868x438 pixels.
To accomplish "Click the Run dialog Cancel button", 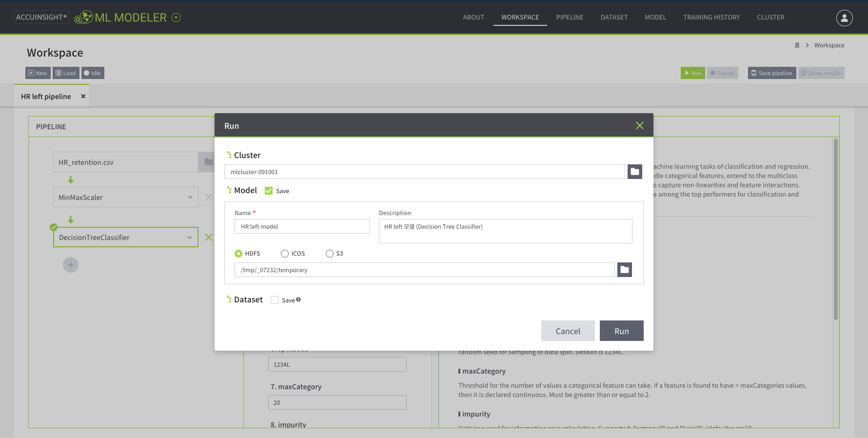I will tap(568, 331).
